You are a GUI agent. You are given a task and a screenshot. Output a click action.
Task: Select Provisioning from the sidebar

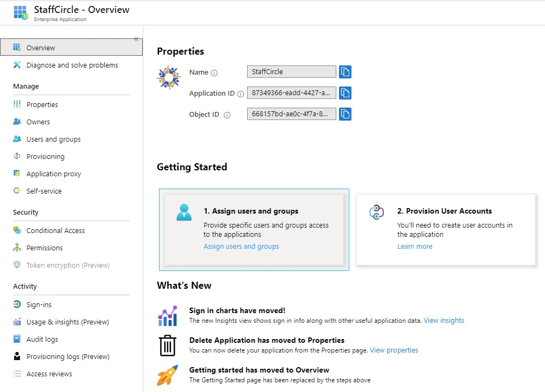click(45, 156)
